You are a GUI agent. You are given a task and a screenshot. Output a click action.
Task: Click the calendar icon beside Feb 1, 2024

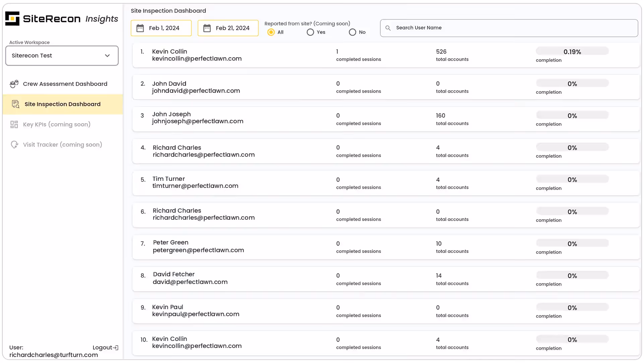click(x=140, y=28)
